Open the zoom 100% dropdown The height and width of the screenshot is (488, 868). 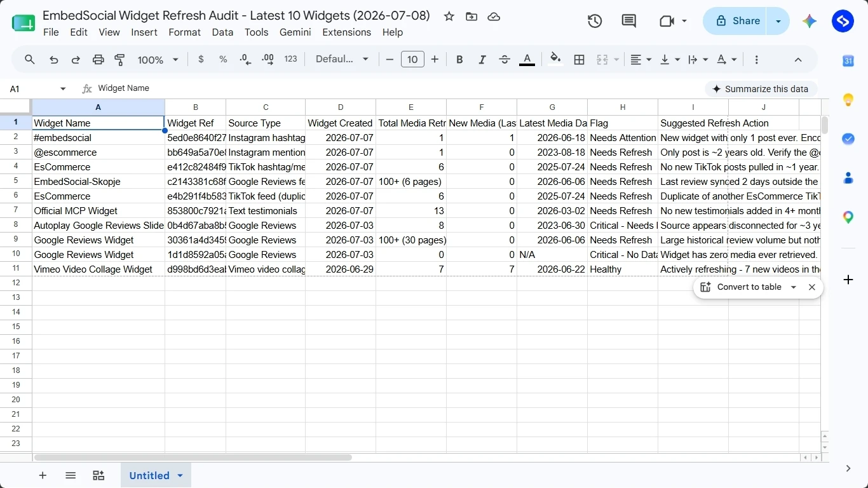pyautogui.click(x=158, y=60)
